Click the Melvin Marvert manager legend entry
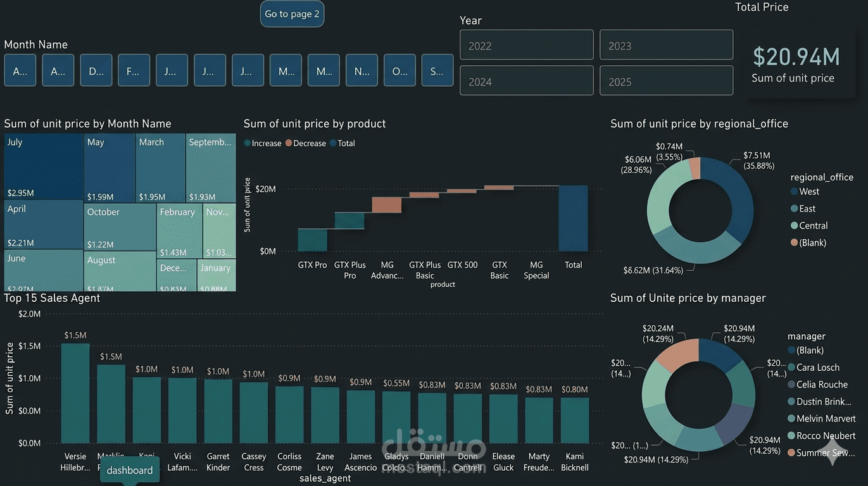The height and width of the screenshot is (486, 868). tap(822, 419)
